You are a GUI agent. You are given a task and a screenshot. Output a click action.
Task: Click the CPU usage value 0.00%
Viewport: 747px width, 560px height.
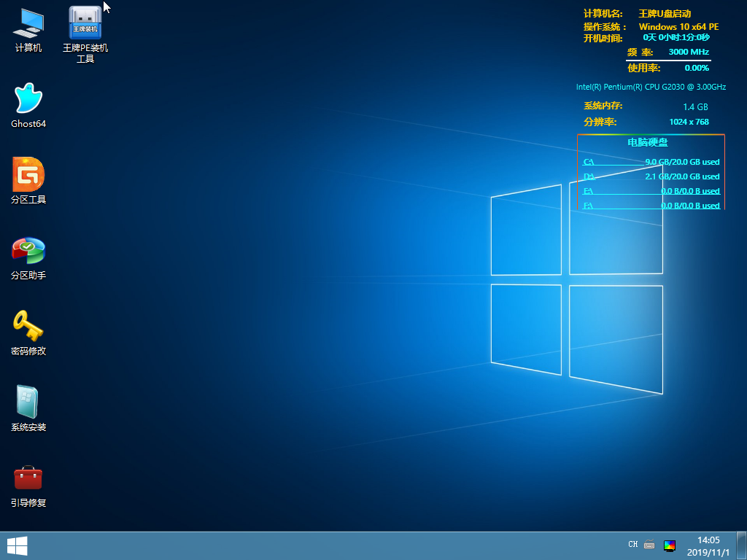click(x=697, y=68)
